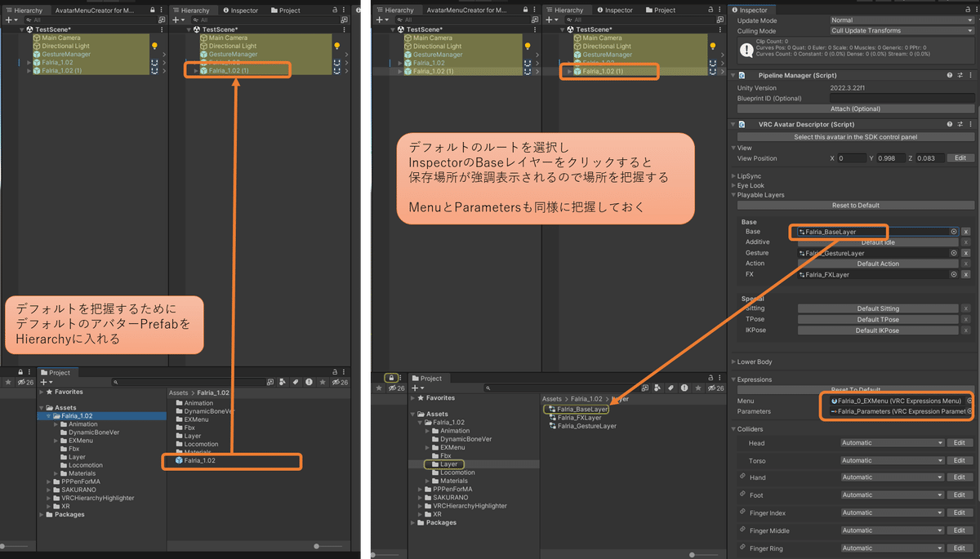The image size is (980, 559).
Task: Click the Edit button for Head collider
Action: (960, 442)
